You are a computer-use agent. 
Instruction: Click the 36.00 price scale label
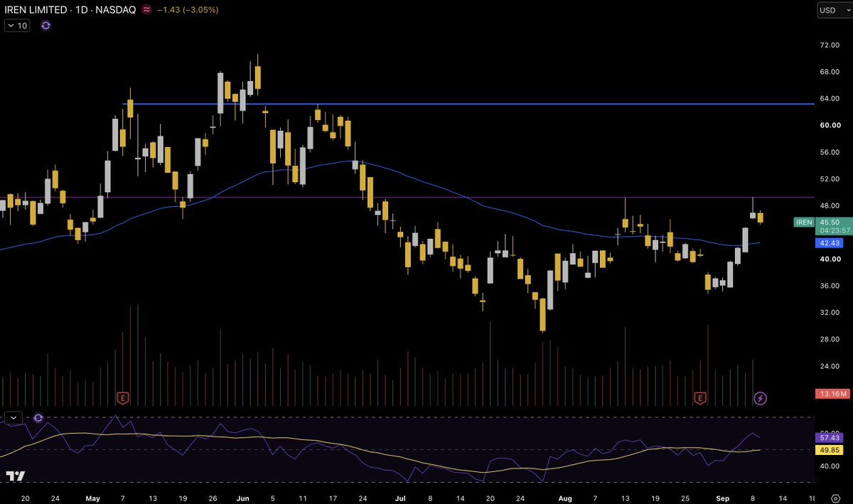click(830, 286)
